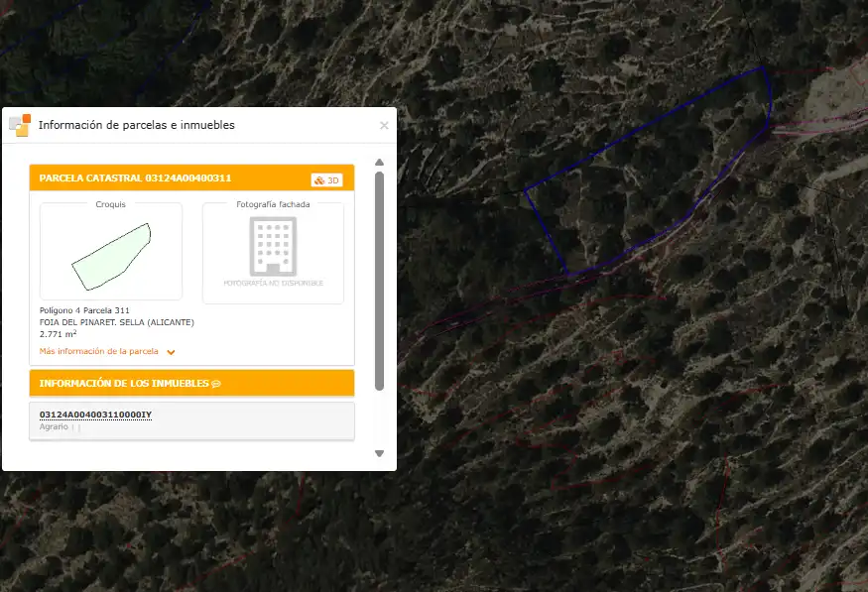Click the Croquis parcel sketch thumbnail
Viewport: 868px width, 592px height.
[111, 251]
